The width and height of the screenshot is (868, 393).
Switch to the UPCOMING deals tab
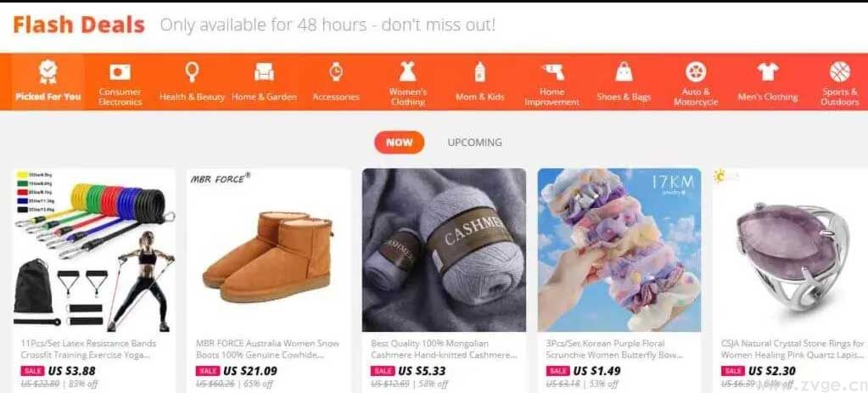click(x=474, y=143)
